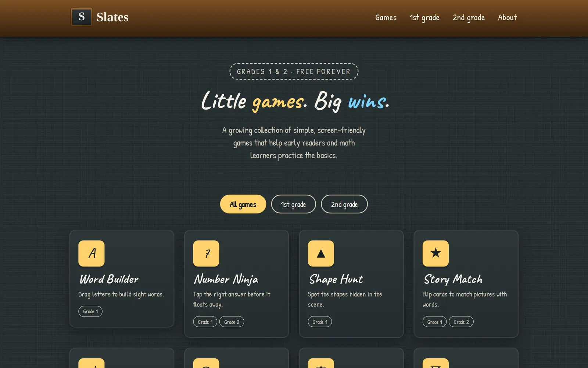Image resolution: width=588 pixels, height=368 pixels.
Task: Select the All games filter
Action: pos(243,204)
